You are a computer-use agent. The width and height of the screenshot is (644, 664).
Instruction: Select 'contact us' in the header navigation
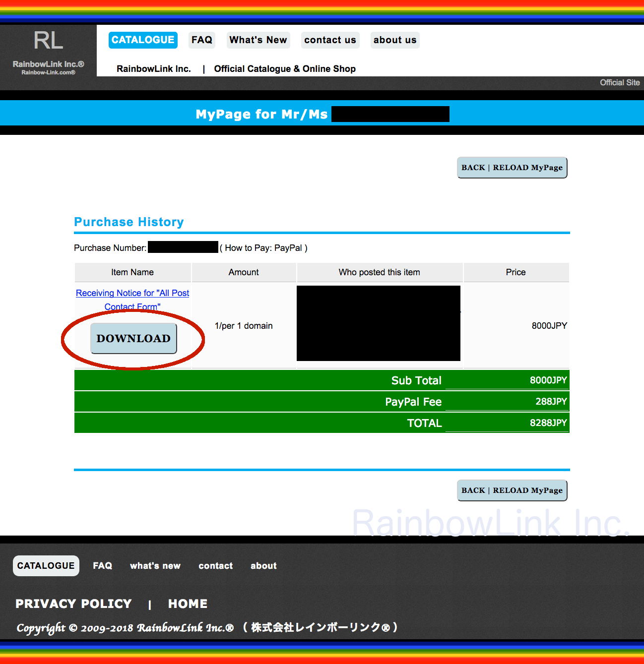[x=330, y=40]
